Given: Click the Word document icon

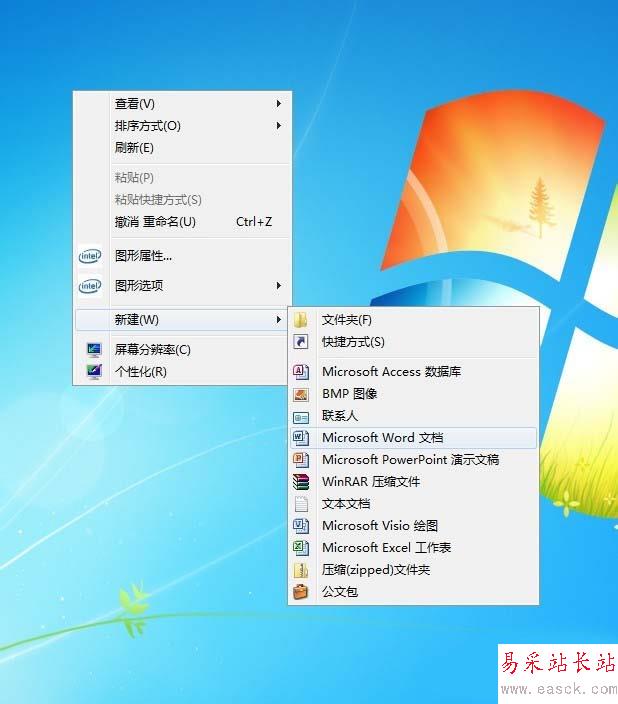Looking at the screenshot, I should click(x=300, y=437).
